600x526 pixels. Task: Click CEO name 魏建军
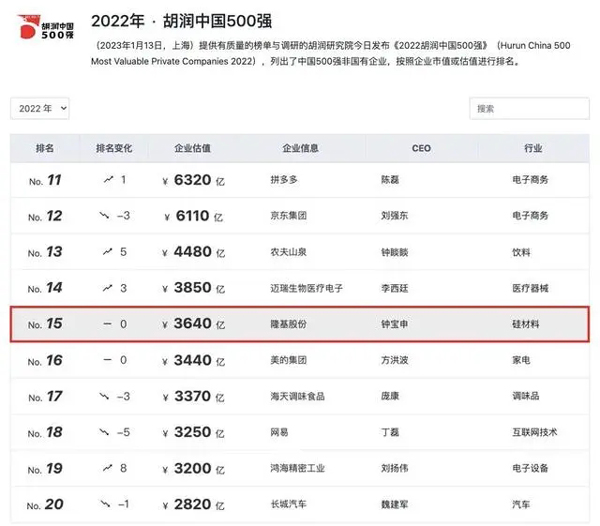tap(395, 504)
